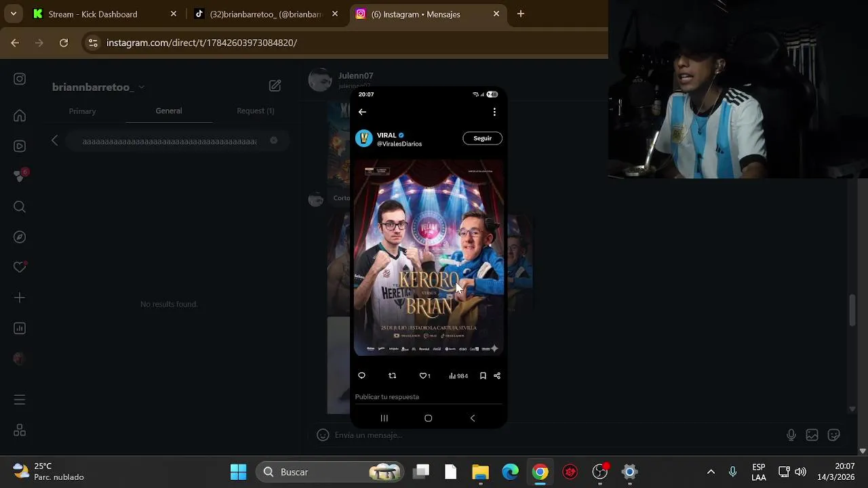Open Notifications heart icon in sidebar
868x488 pixels.
pyautogui.click(x=20, y=267)
